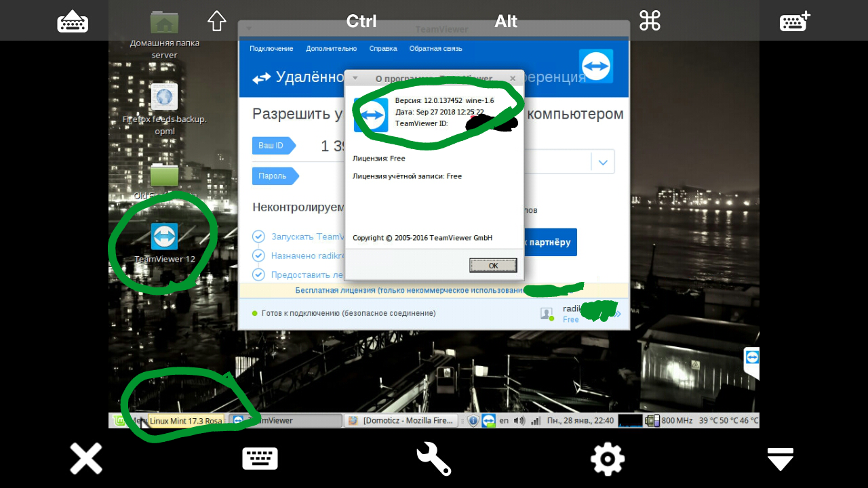868x488 pixels.
Task: Select the TeamViewer 12 desktop shortcut
Action: click(164, 243)
